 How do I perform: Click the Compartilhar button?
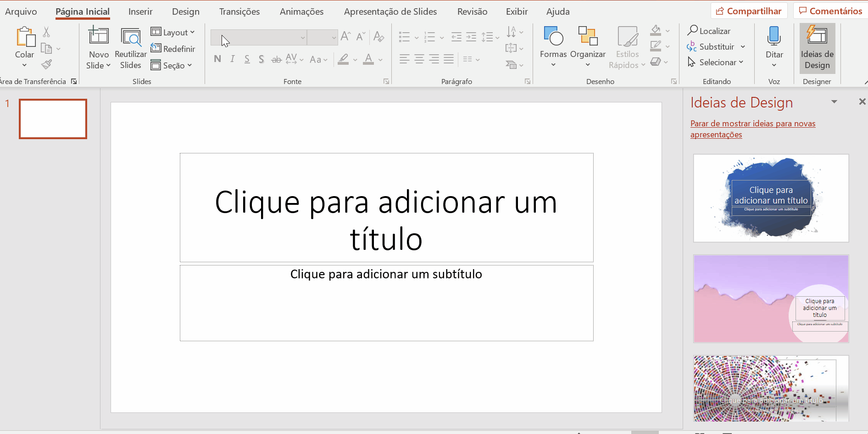click(x=749, y=11)
